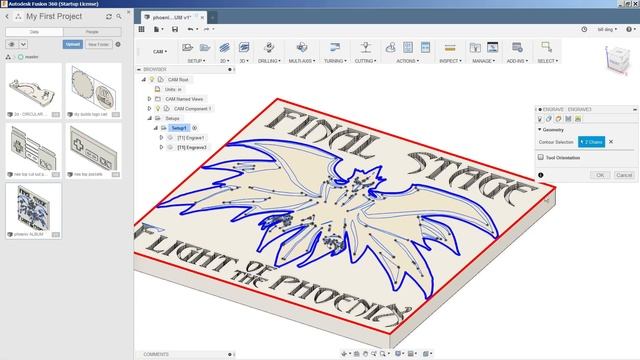The width and height of the screenshot is (640, 360).
Task: Click the Select tool icon
Action: 547,47
